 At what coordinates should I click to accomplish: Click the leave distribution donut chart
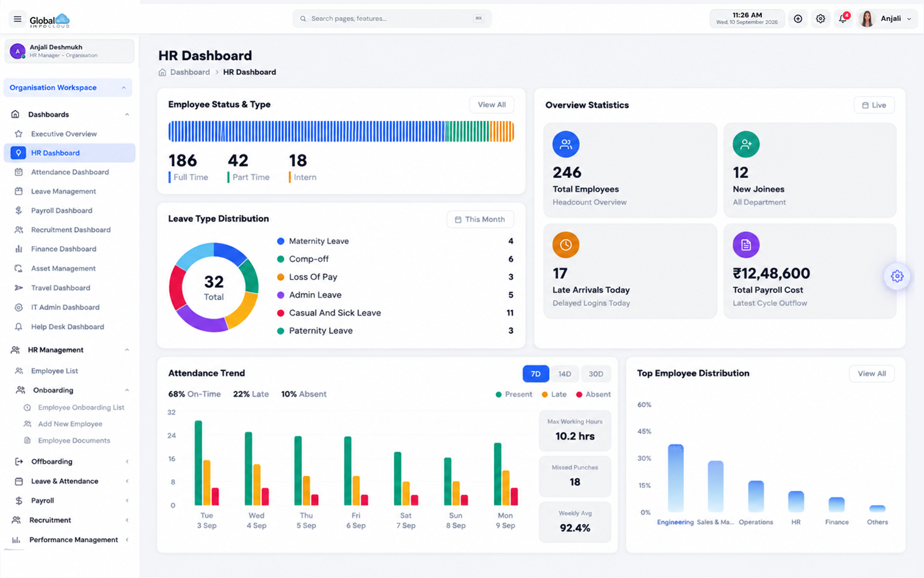(x=214, y=287)
